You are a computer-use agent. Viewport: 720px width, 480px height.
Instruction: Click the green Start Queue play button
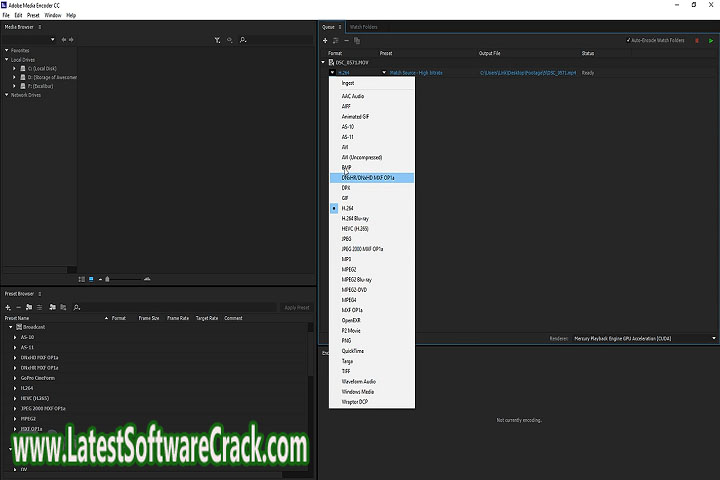711,40
